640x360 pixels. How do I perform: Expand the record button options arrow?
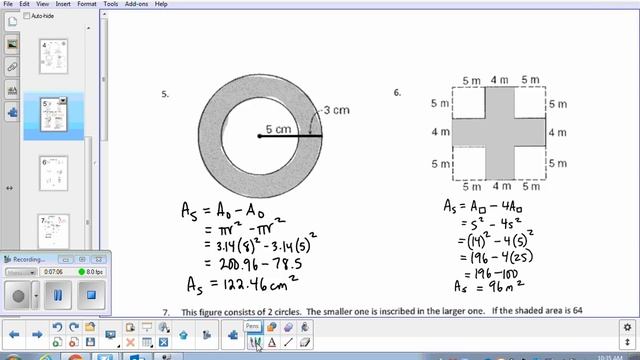(x=36, y=296)
